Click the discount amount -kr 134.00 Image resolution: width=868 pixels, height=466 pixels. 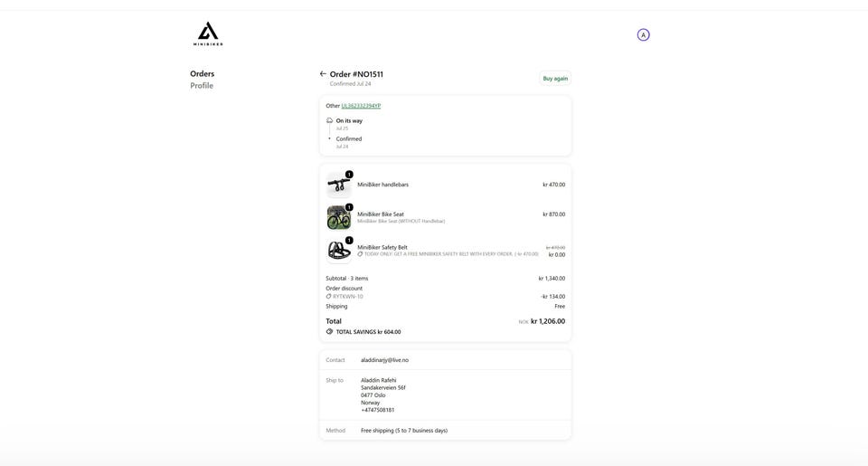pos(553,297)
